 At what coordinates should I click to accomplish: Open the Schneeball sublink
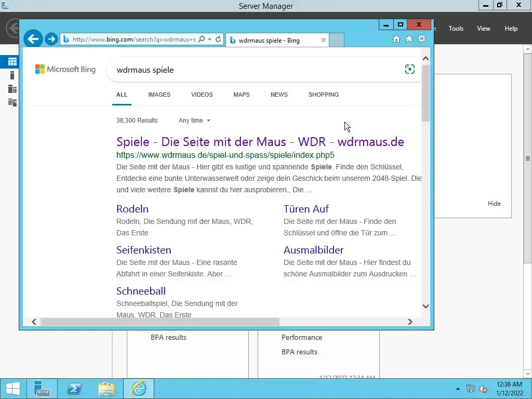[141, 291]
